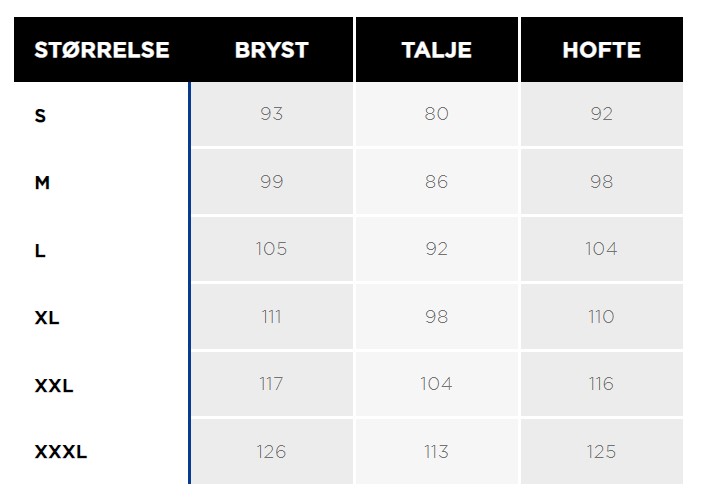
Task: Click the talje value 104 for size XXL
Action: pyautogui.click(x=436, y=384)
